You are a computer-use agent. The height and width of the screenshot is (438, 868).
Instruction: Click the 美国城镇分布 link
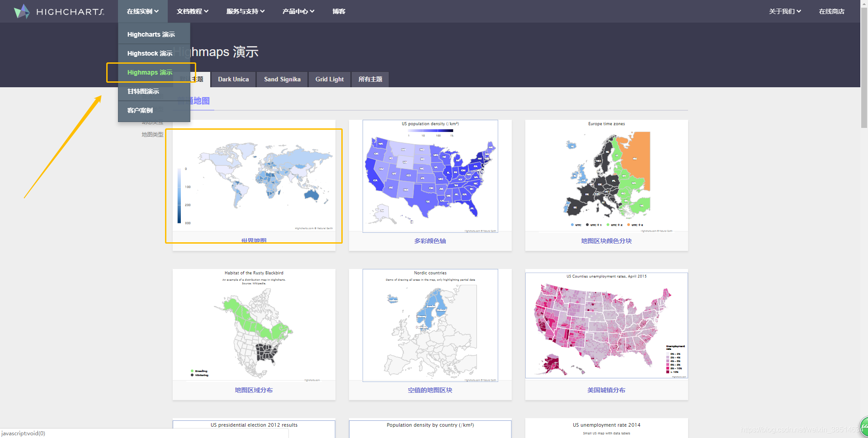607,390
